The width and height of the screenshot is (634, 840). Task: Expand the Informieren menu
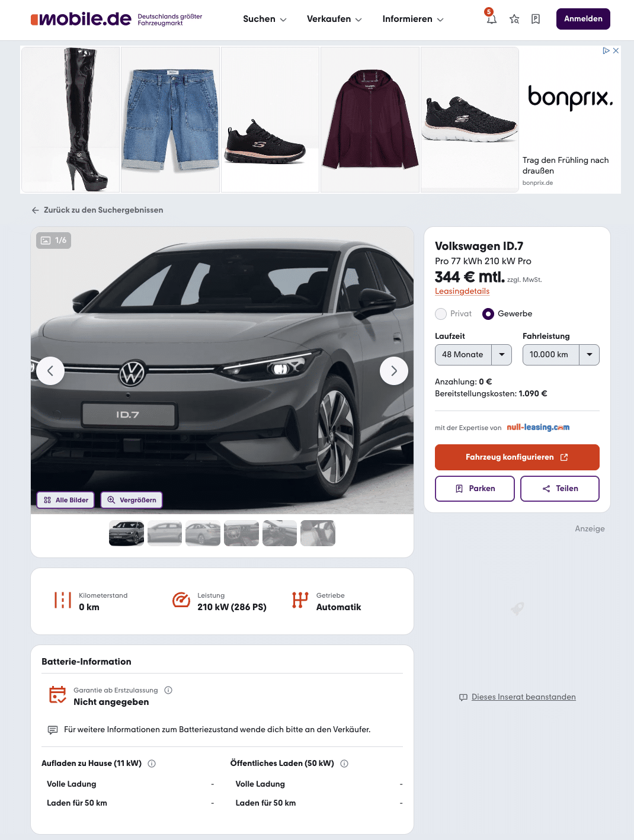413,19
